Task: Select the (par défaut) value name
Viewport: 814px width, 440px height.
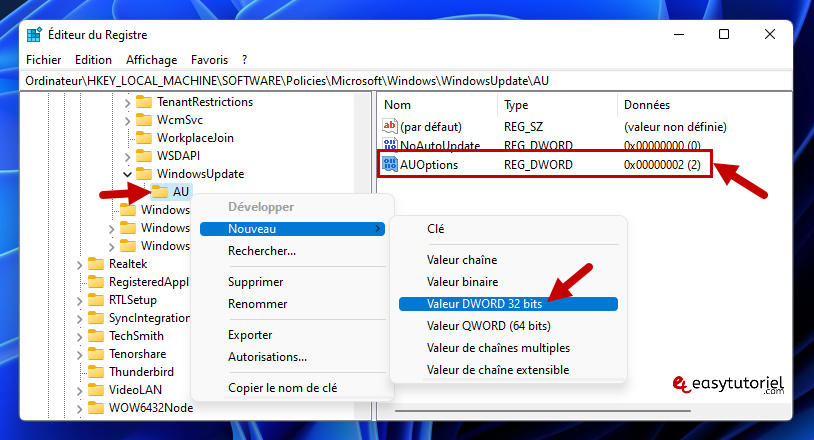Action: [x=430, y=127]
